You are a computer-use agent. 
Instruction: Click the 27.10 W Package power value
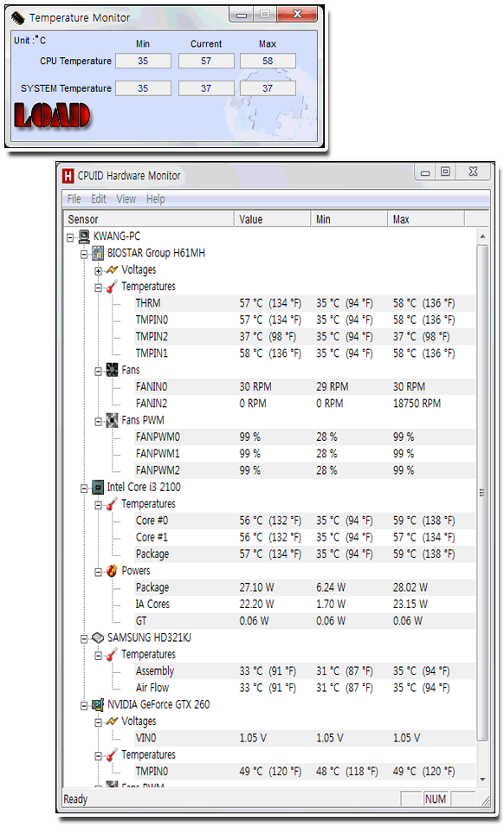click(256, 587)
